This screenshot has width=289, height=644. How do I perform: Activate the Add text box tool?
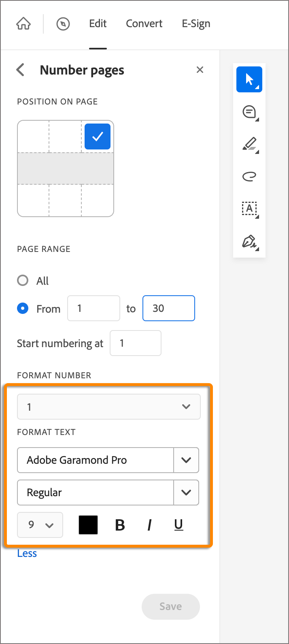coord(249,209)
